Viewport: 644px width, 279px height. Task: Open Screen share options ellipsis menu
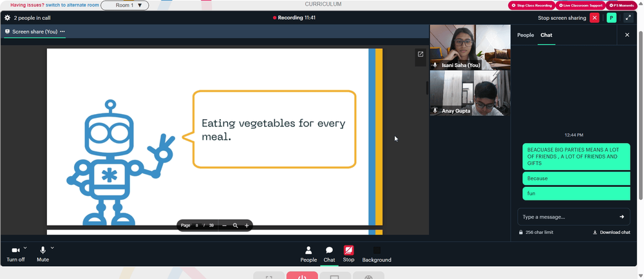(x=62, y=32)
